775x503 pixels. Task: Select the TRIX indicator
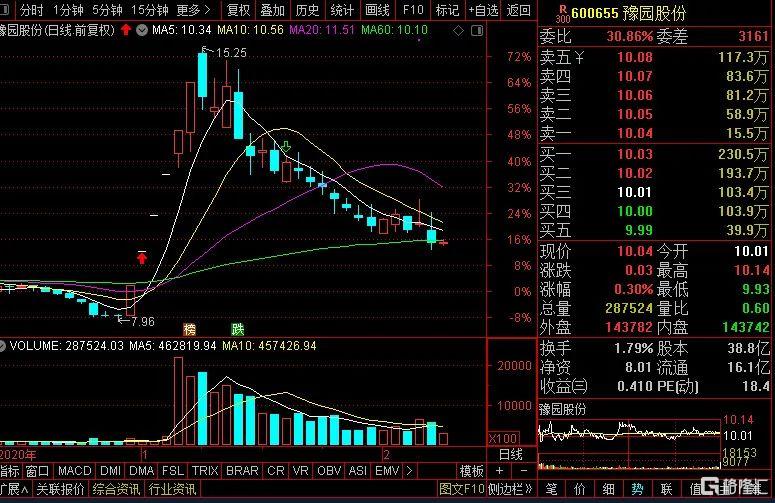pyautogui.click(x=205, y=471)
